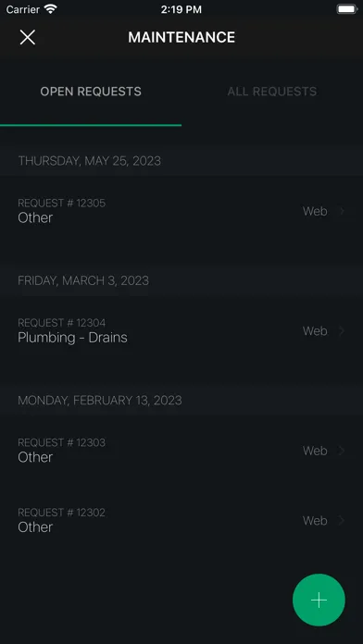The image size is (363, 644).
Task: Switch to the All Requests tab
Action: 272,92
